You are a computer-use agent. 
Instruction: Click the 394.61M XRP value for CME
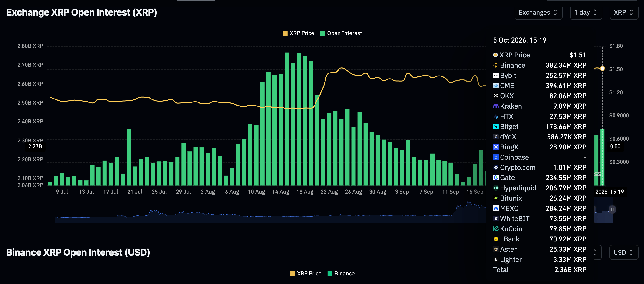coord(566,86)
